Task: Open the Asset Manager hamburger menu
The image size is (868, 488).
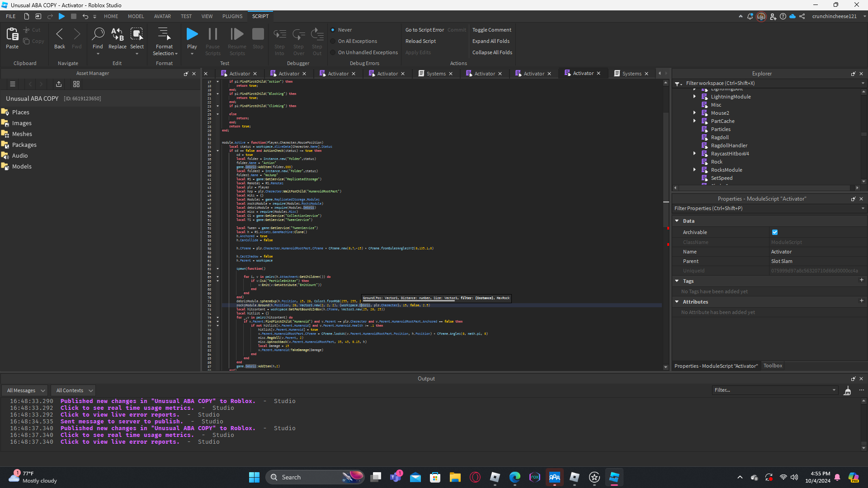Action: point(13,84)
